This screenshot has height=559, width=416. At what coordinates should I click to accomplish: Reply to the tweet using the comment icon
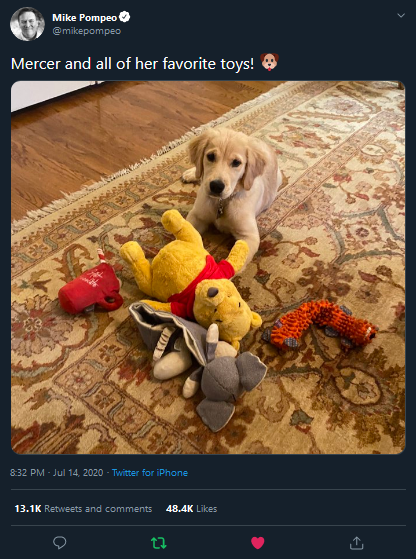[60, 543]
